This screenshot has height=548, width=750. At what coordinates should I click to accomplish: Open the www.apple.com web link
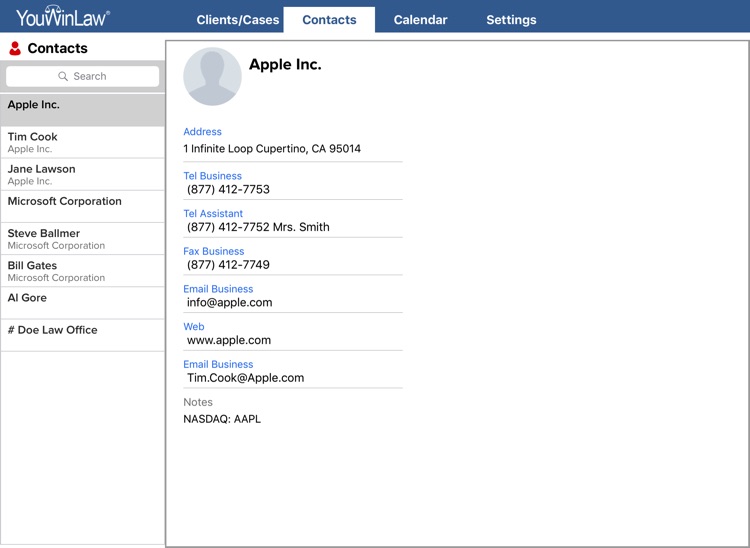(x=228, y=340)
